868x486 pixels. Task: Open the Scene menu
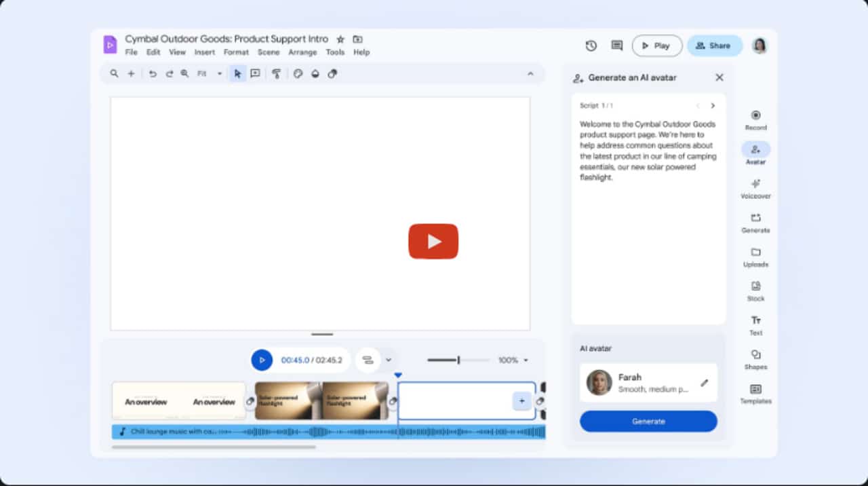269,52
